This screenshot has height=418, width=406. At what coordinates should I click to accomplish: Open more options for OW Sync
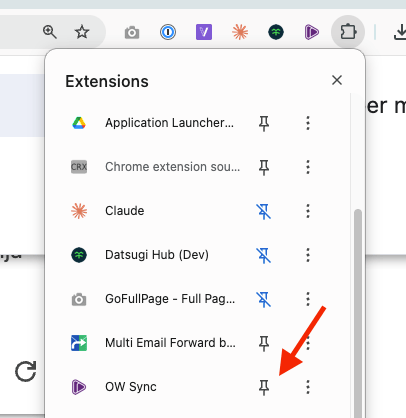pyautogui.click(x=308, y=387)
